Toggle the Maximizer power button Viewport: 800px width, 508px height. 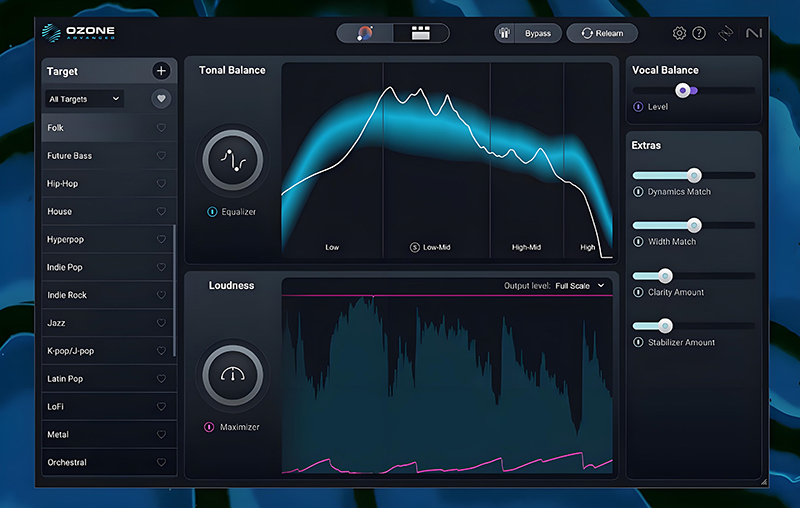(x=209, y=427)
